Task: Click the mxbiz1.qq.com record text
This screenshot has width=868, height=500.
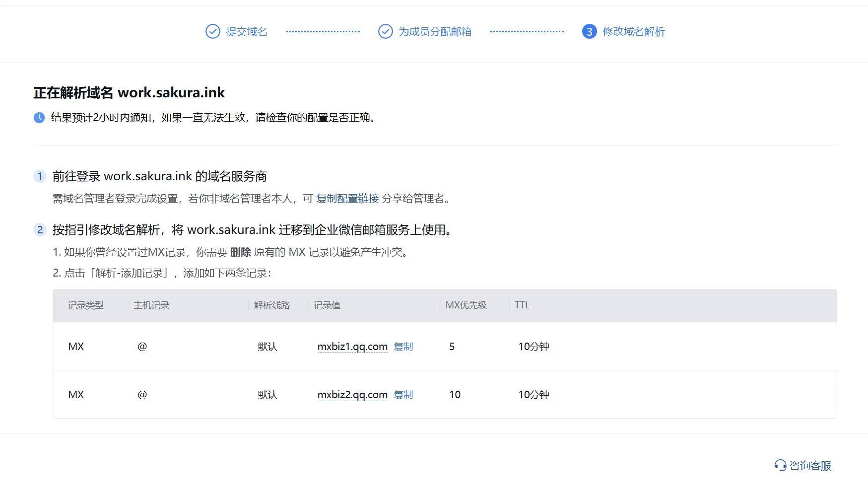Action: click(x=352, y=347)
